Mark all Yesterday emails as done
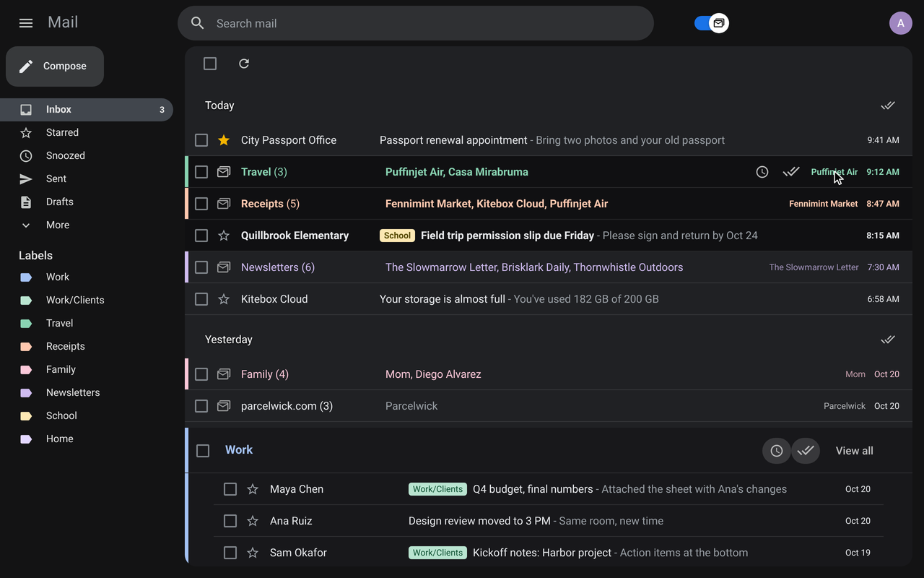924x578 pixels. click(x=888, y=340)
